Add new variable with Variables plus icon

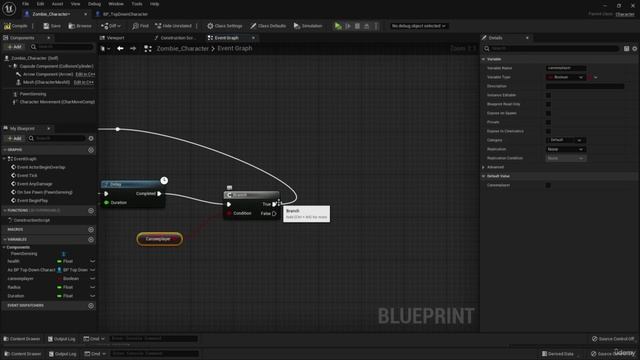point(91,240)
